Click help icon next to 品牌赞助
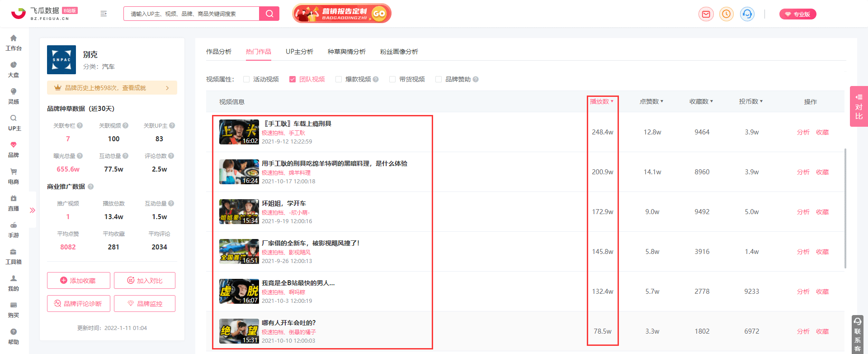868x354 pixels. (476, 79)
